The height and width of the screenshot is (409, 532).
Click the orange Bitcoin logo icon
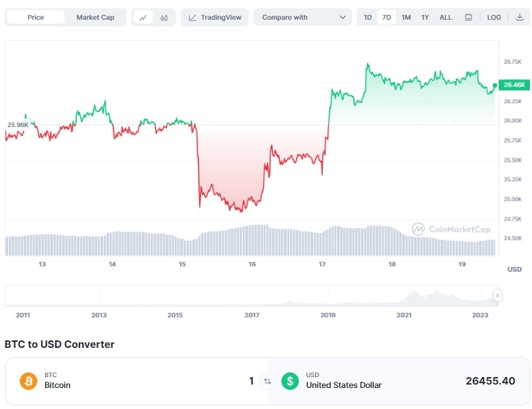pos(29,381)
